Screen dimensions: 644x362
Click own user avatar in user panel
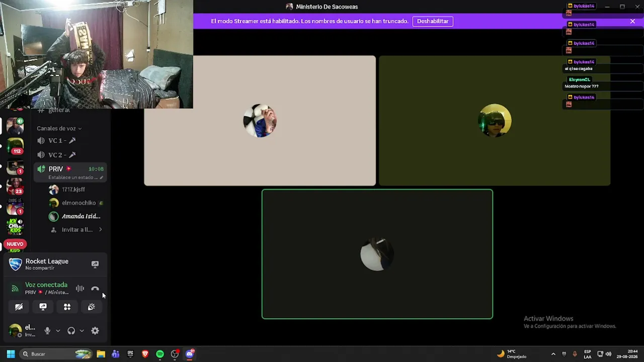[x=15, y=331]
